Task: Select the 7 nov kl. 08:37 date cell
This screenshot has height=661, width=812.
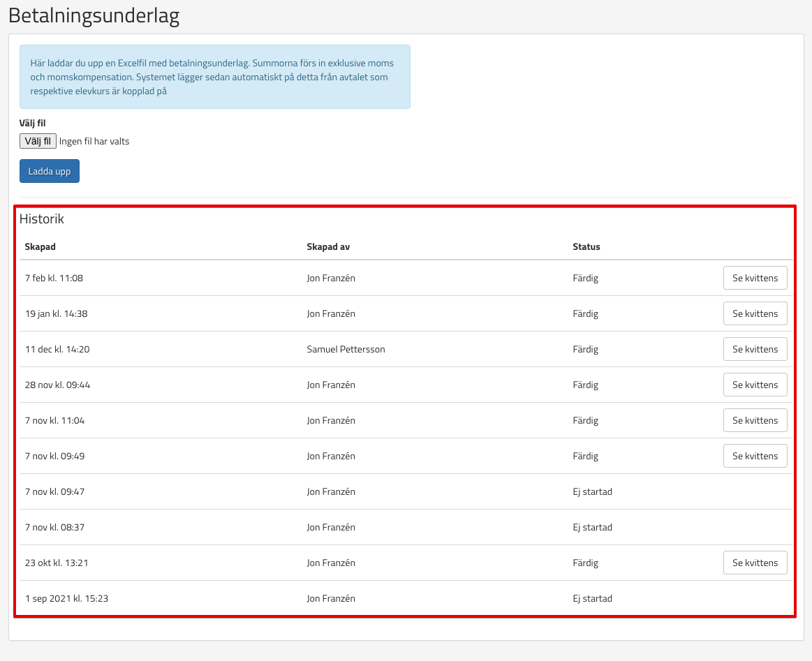Action: tap(54, 527)
